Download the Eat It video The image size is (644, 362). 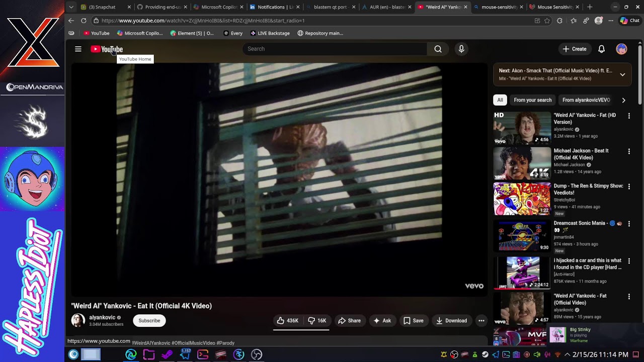point(451,321)
